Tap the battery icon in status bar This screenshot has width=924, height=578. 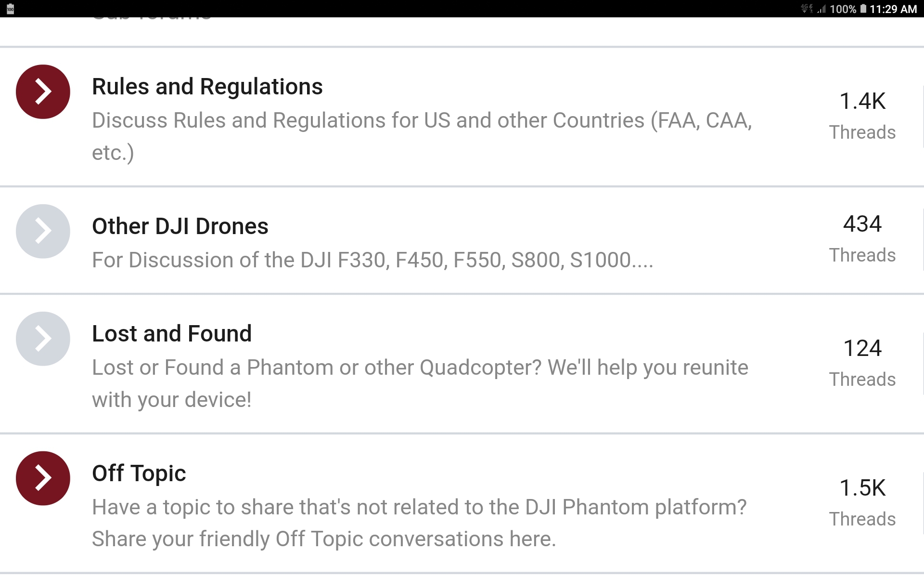863,9
